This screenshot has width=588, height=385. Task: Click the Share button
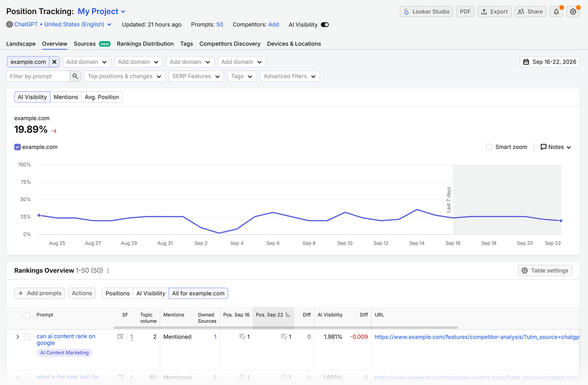point(531,12)
